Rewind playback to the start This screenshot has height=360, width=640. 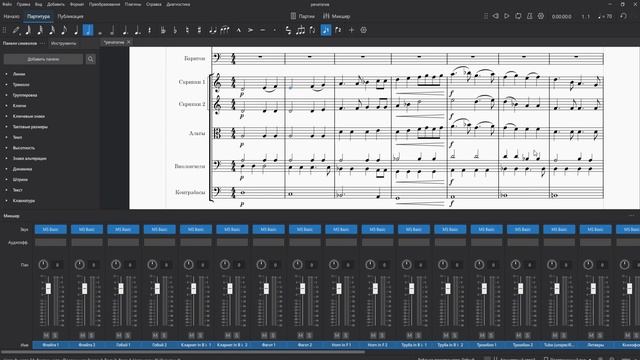495,16
